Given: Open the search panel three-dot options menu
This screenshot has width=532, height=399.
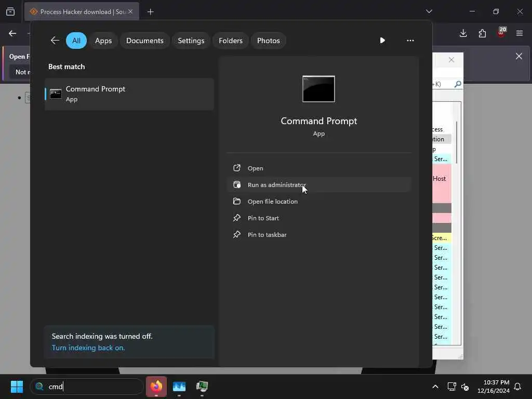Looking at the screenshot, I should [410, 41].
